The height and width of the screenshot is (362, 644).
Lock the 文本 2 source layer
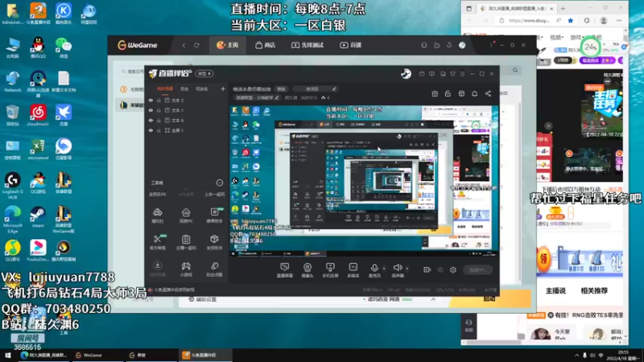click(159, 100)
